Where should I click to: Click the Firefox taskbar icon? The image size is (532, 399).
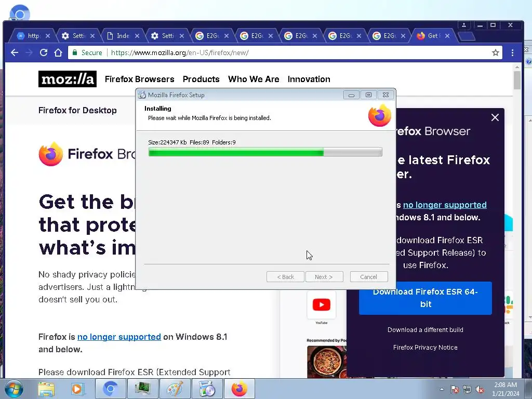(239, 389)
